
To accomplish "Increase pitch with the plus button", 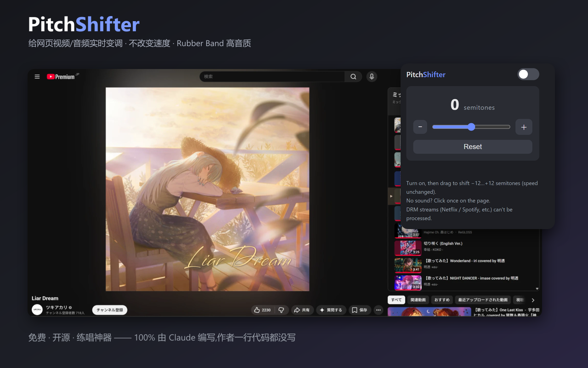I will [x=524, y=127].
